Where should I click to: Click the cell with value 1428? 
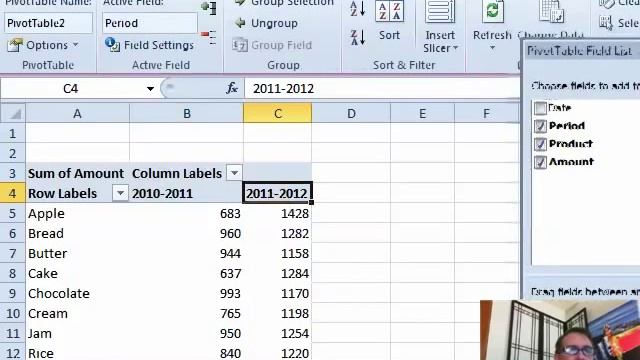click(278, 213)
